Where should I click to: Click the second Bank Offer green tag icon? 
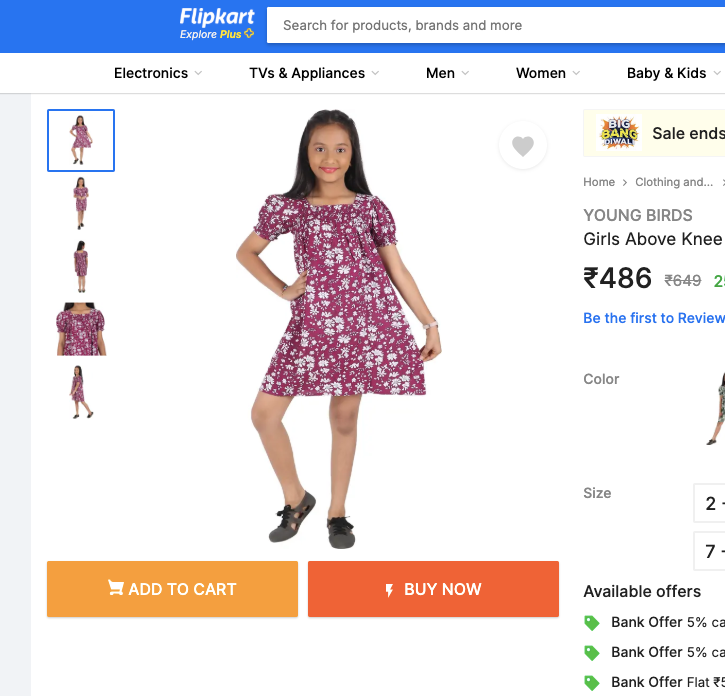(592, 652)
